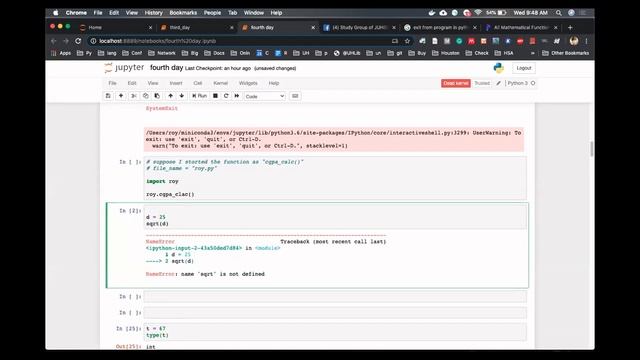The height and width of the screenshot is (360, 640).
Task: Open the Docs bookmarks folder
Action: coord(215,53)
